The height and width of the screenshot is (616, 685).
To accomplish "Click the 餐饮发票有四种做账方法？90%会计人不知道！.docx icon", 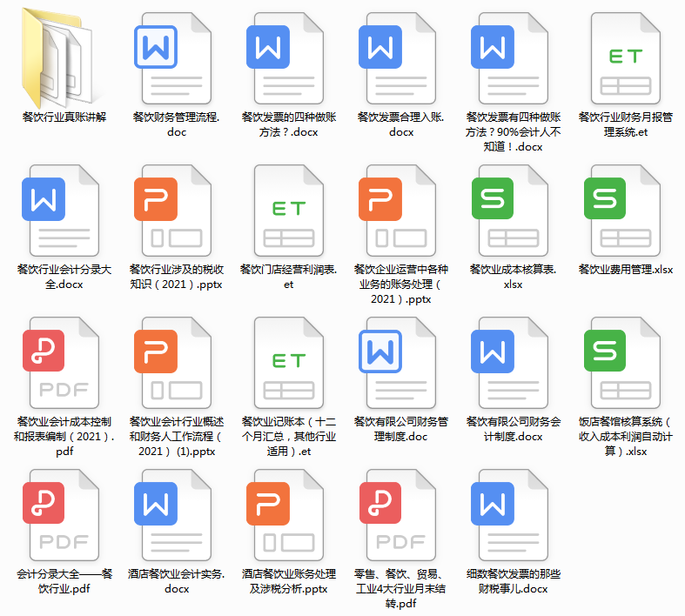I will click(x=510, y=58).
